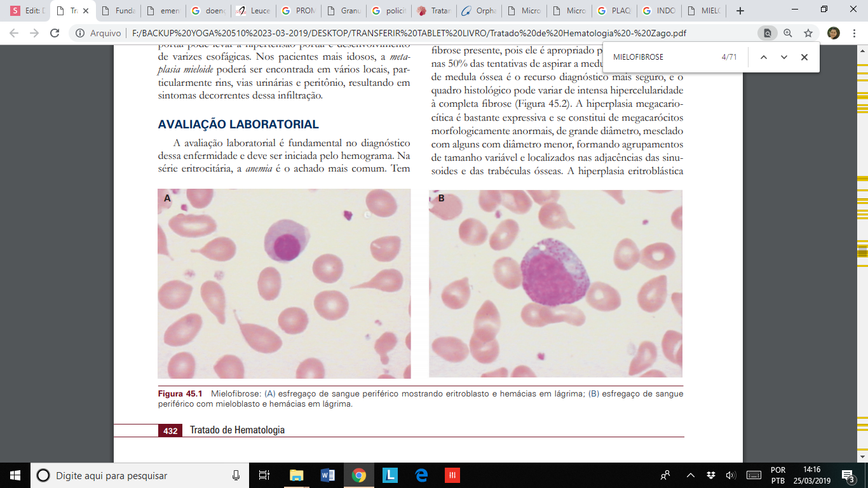868x488 pixels.
Task: Click the Cortana search box
Action: [x=140, y=475]
